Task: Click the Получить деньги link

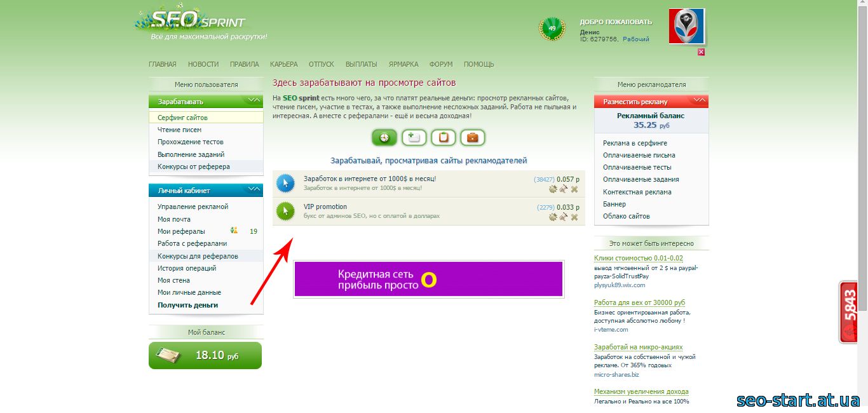Action: pyautogui.click(x=188, y=305)
